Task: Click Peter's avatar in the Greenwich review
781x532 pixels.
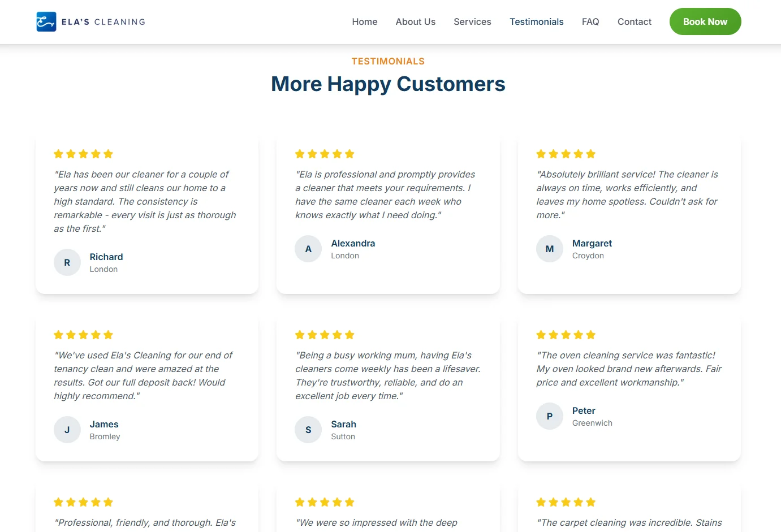Action: tap(549, 416)
